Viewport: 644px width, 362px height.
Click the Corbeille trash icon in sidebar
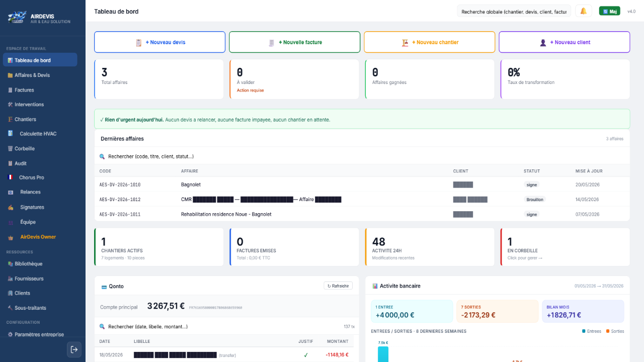10,149
